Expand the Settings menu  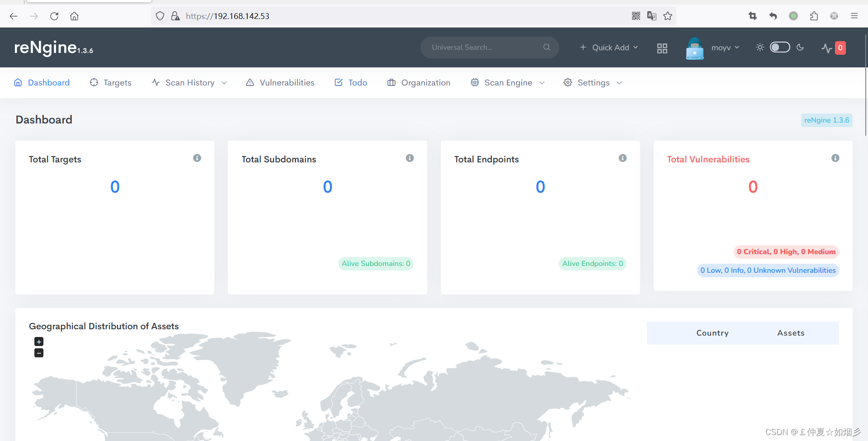pyautogui.click(x=593, y=83)
